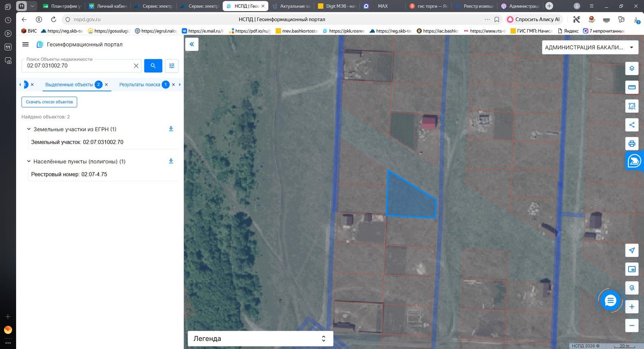644x349 pixels.
Task: Collapse the left sidebar panel
Action: pyautogui.click(x=192, y=44)
